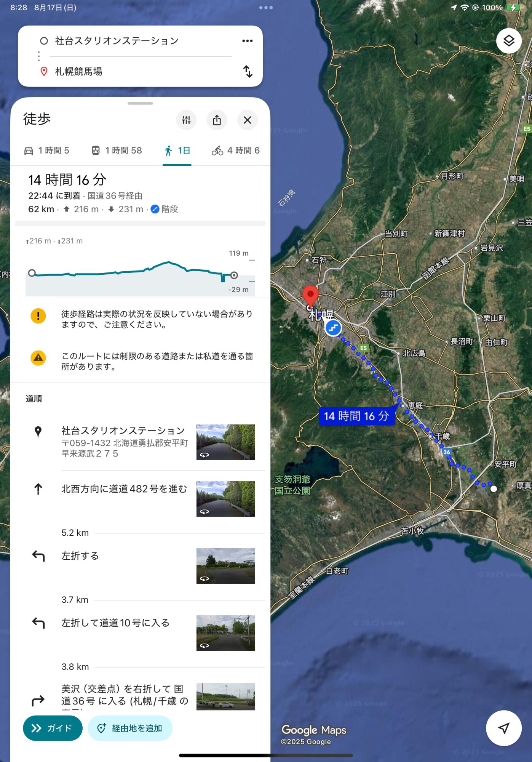Tap the 北広島 label on the map
Image resolution: width=532 pixels, height=762 pixels.
pos(414,353)
